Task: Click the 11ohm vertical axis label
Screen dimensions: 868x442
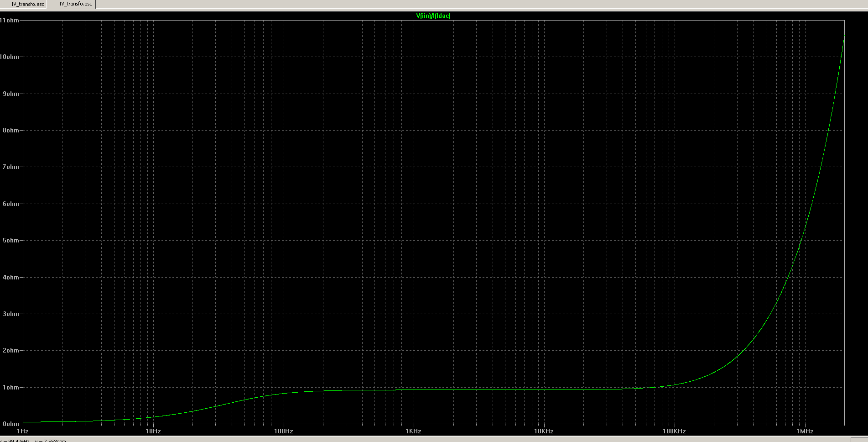Action: click(10, 21)
